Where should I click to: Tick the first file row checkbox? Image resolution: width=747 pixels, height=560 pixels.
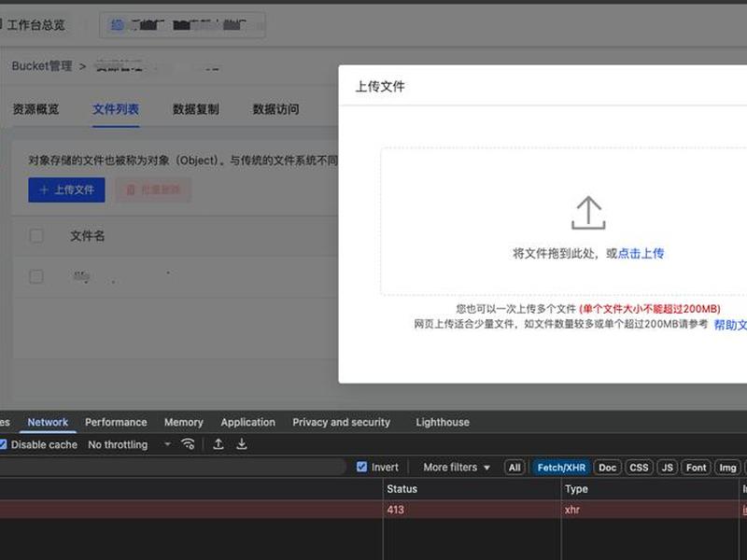pyautogui.click(x=36, y=276)
